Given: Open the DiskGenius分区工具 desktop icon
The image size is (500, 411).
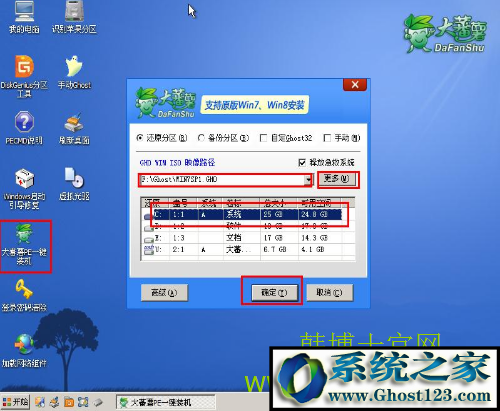Looking at the screenshot, I should tap(24, 76).
